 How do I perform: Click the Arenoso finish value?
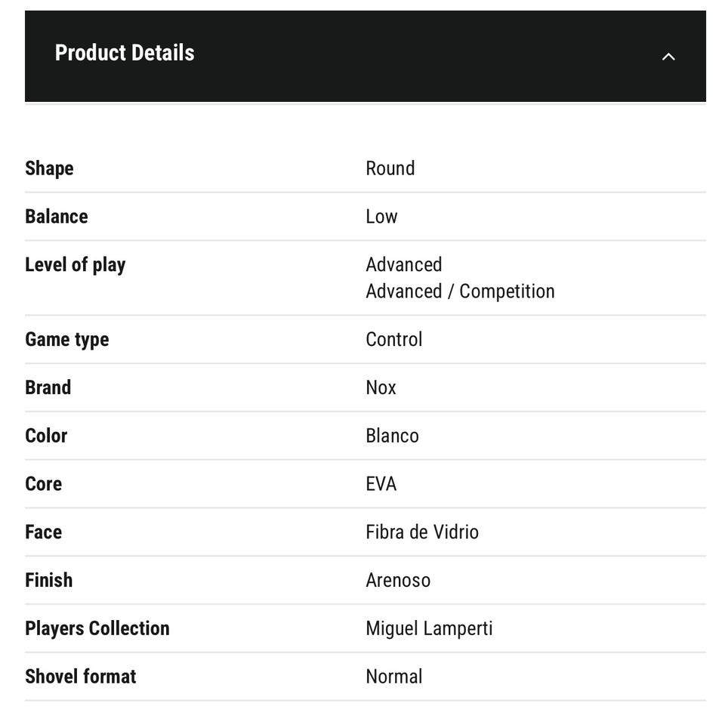click(398, 580)
